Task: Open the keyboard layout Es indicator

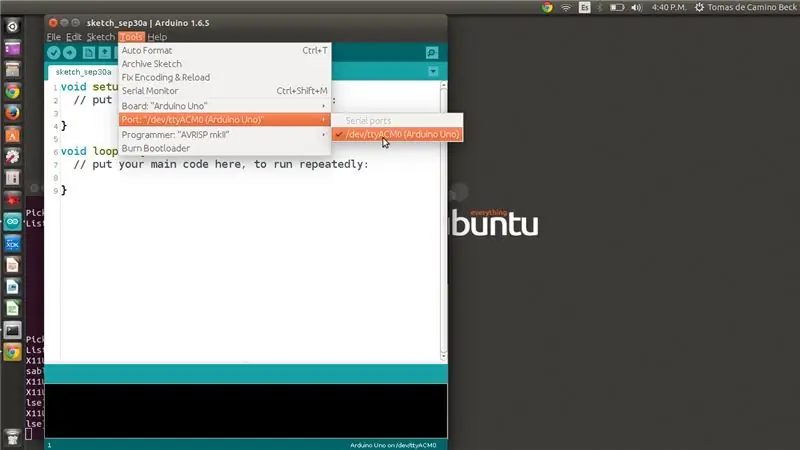Action: (585, 7)
